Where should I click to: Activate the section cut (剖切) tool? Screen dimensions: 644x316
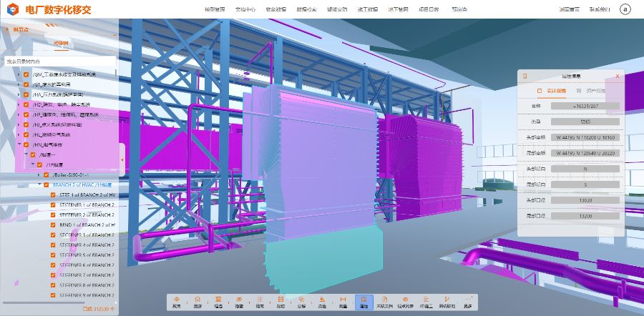pyautogui.click(x=280, y=302)
